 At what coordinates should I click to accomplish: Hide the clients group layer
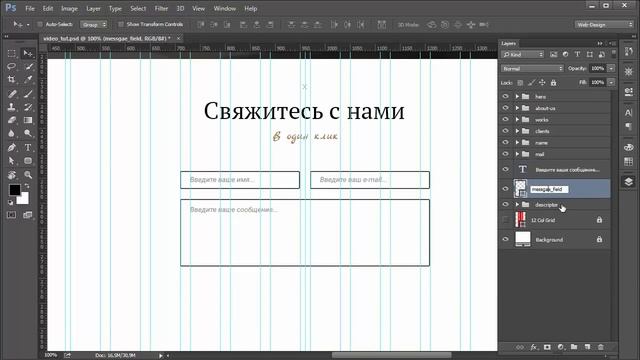coord(506,131)
